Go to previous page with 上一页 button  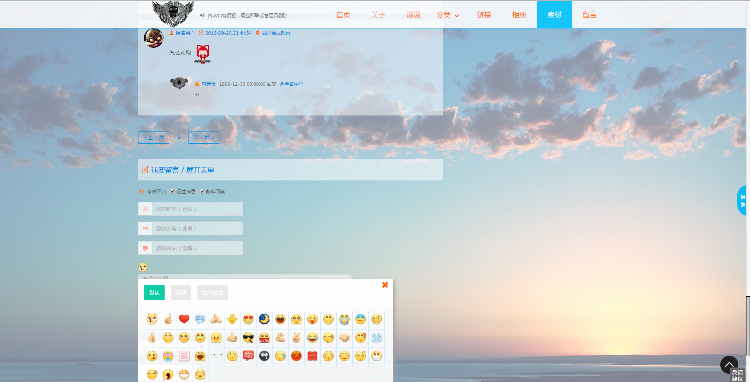pos(154,138)
